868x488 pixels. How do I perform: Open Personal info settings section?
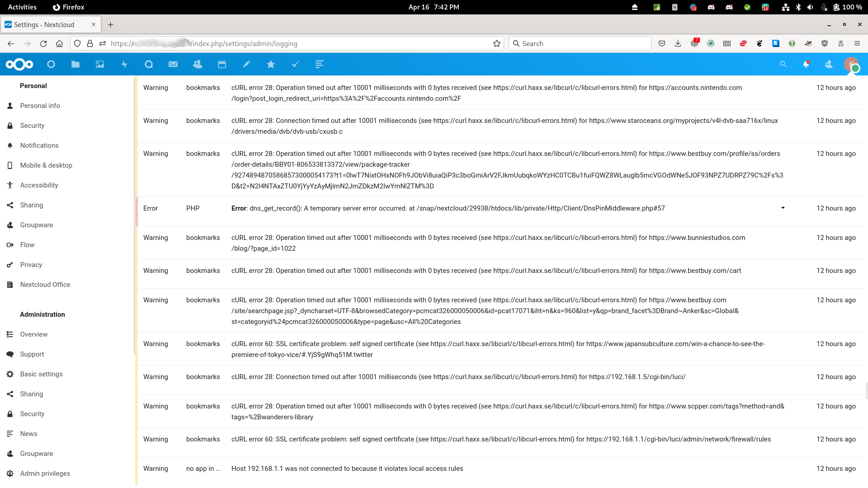pos(40,106)
